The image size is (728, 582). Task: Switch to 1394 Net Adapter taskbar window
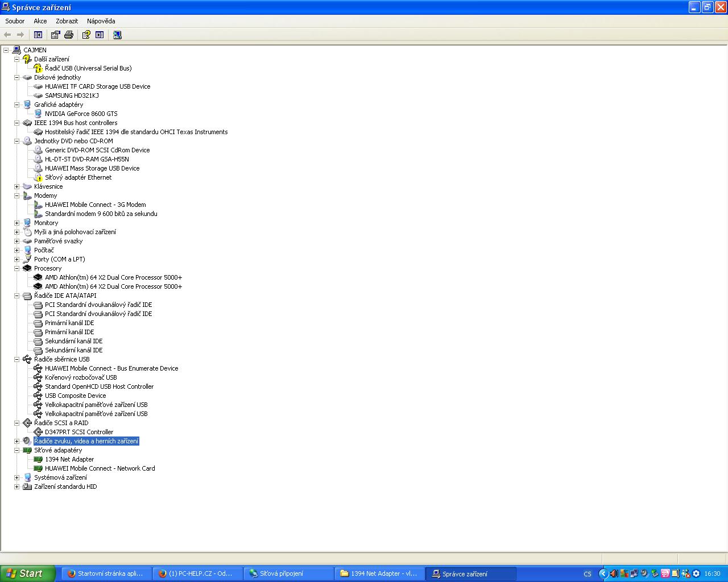[379, 573]
